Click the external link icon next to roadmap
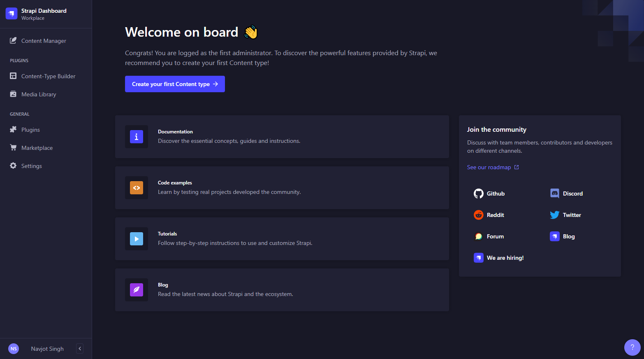Viewport: 644px width, 359px height. tap(517, 167)
